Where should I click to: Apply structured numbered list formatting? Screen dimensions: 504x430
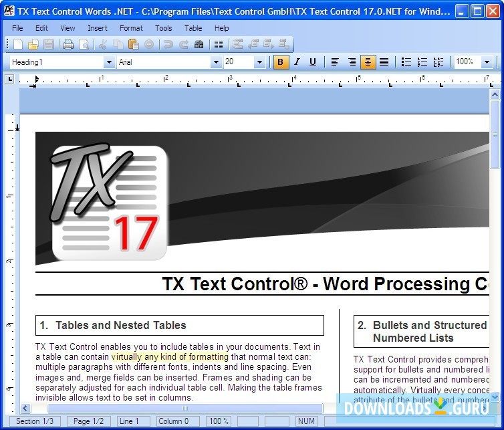point(438,62)
